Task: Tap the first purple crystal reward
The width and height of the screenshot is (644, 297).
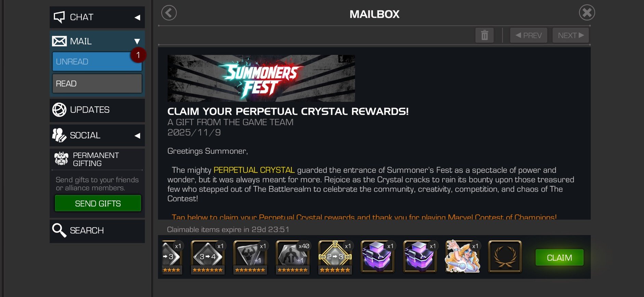Action: 377,257
